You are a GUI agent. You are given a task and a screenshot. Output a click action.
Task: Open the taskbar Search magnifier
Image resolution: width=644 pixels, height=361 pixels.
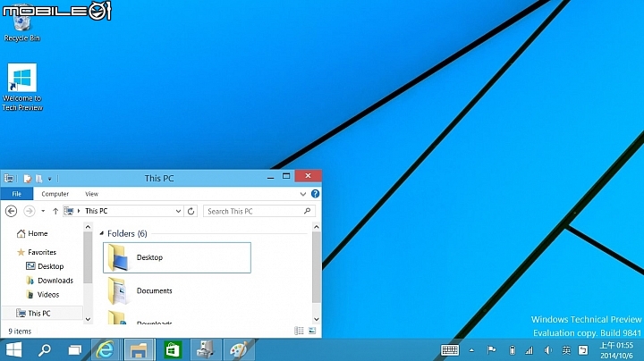44,350
